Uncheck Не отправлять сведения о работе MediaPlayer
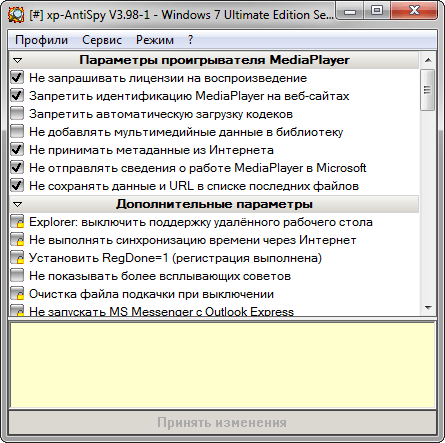This screenshot has width=445, height=443. (x=17, y=167)
